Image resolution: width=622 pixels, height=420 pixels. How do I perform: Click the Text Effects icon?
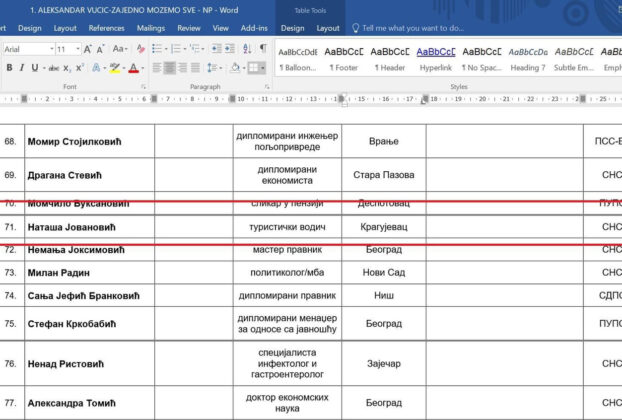98,68
